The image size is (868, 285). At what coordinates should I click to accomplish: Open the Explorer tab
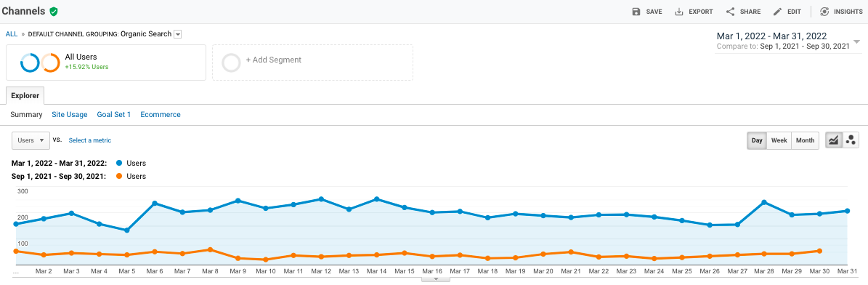pos(25,95)
